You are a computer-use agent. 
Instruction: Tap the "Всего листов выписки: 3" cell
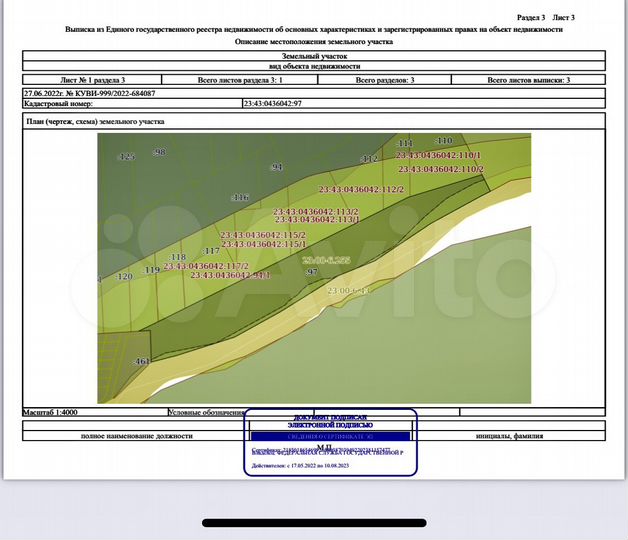click(528, 79)
